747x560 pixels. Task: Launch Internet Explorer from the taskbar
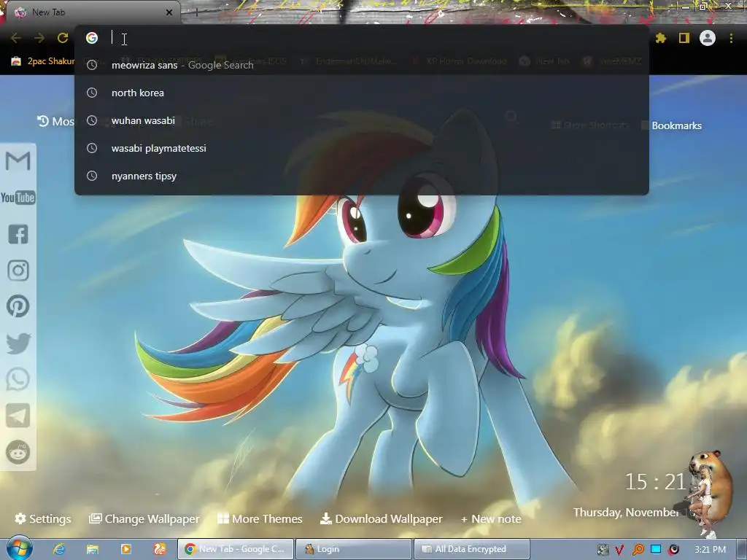(x=59, y=549)
